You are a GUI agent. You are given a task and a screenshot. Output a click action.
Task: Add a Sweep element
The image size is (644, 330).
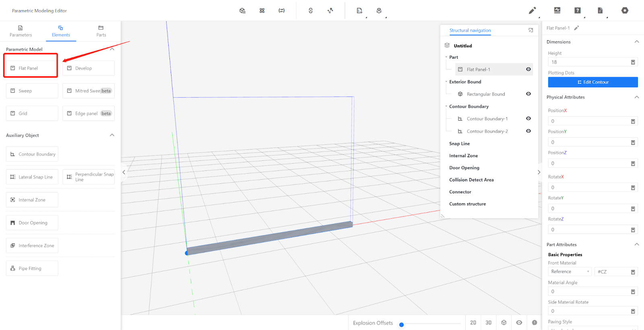[x=32, y=91]
